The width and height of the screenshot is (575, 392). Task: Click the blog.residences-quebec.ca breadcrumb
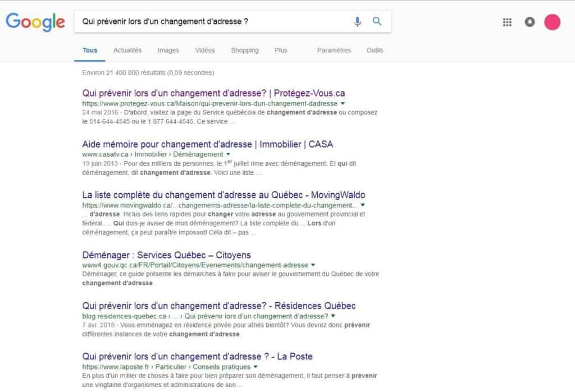tap(205, 316)
